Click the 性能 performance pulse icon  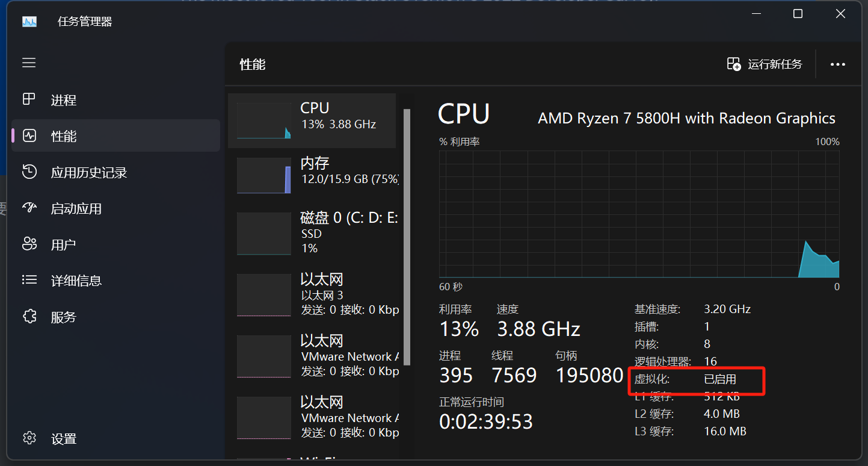pos(29,135)
